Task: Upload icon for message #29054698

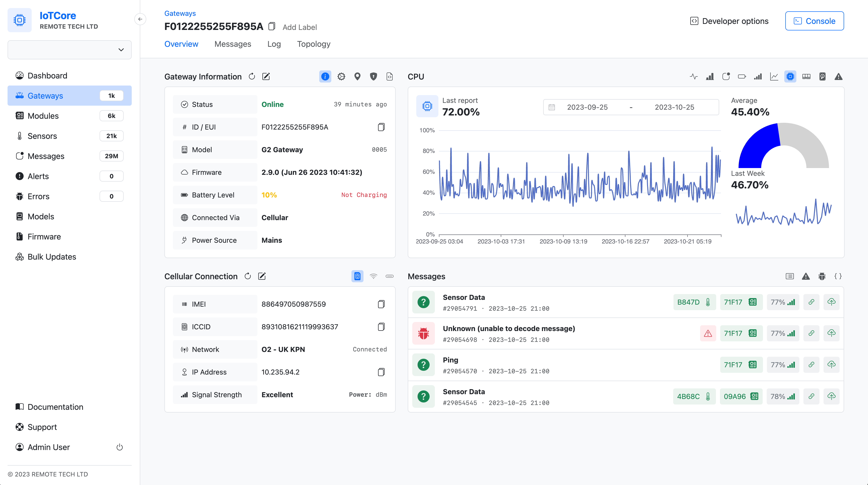Action: [x=832, y=333]
